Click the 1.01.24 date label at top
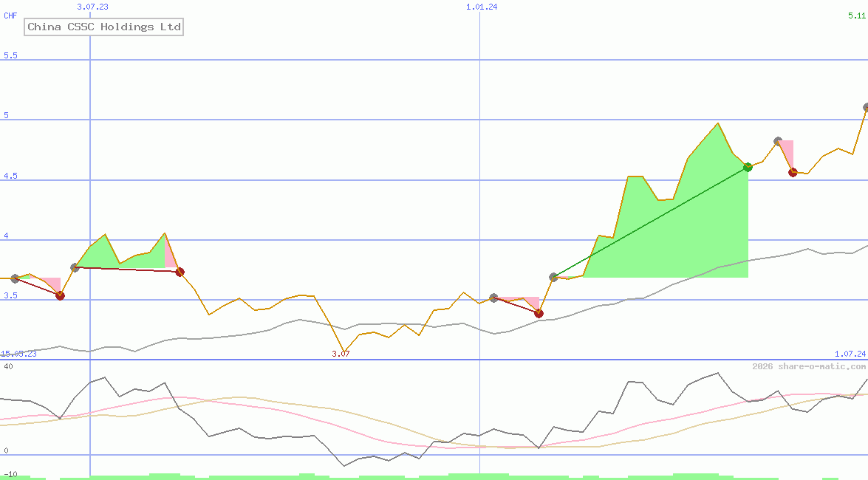Viewport: 868px width, 480px height. [x=482, y=7]
